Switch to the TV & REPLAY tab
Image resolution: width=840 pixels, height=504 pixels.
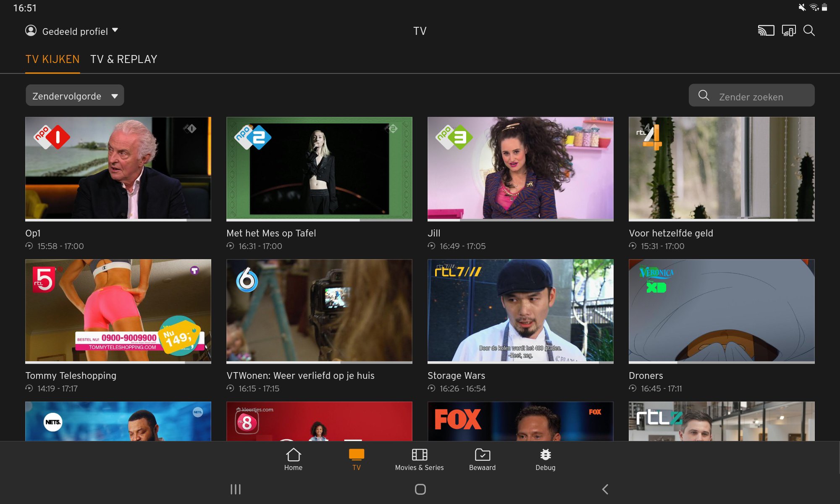pos(123,59)
